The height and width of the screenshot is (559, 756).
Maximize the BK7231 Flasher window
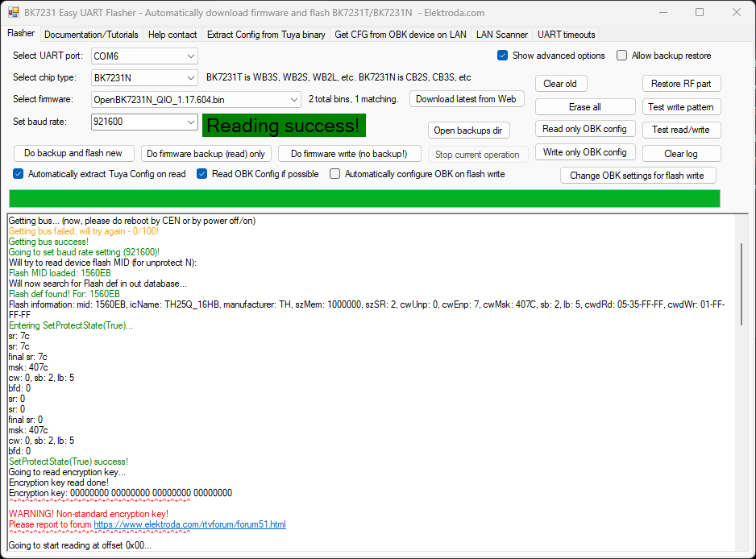coord(700,13)
